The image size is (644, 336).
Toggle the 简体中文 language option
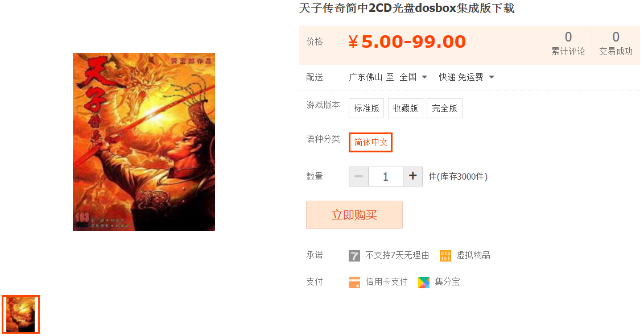coord(370,142)
